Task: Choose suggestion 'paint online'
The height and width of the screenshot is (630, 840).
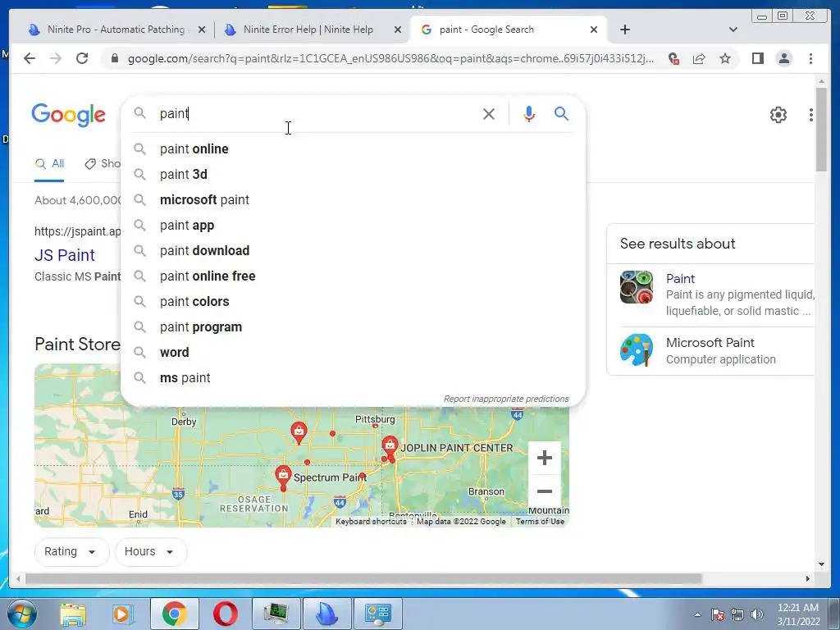Action: 354,149
